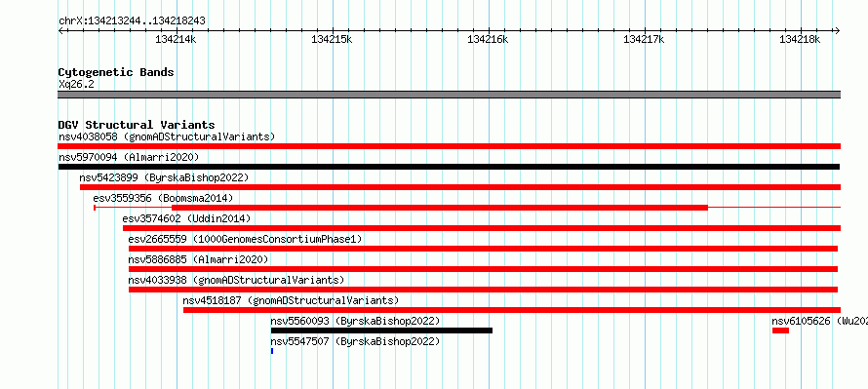Click the DGV Structural Variants track title
Screen dimensions: 868x389
137,125
